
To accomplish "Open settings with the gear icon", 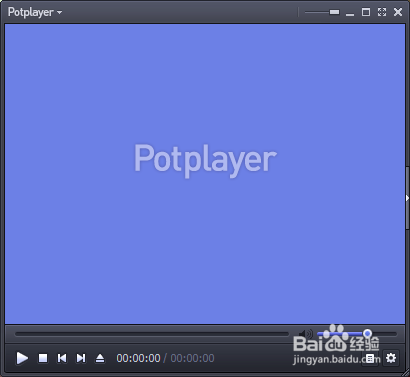I will pyautogui.click(x=391, y=358).
